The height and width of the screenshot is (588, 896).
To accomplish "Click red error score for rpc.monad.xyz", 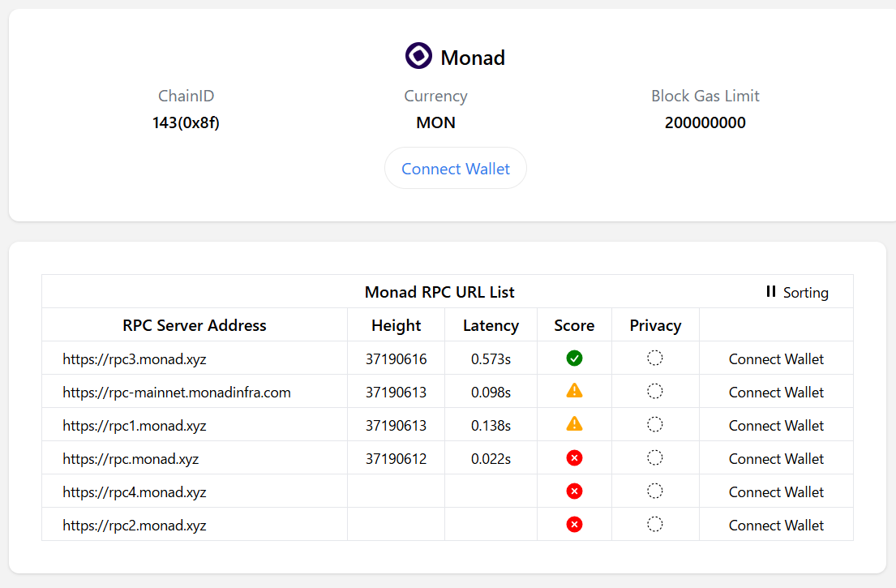I will (x=574, y=457).
